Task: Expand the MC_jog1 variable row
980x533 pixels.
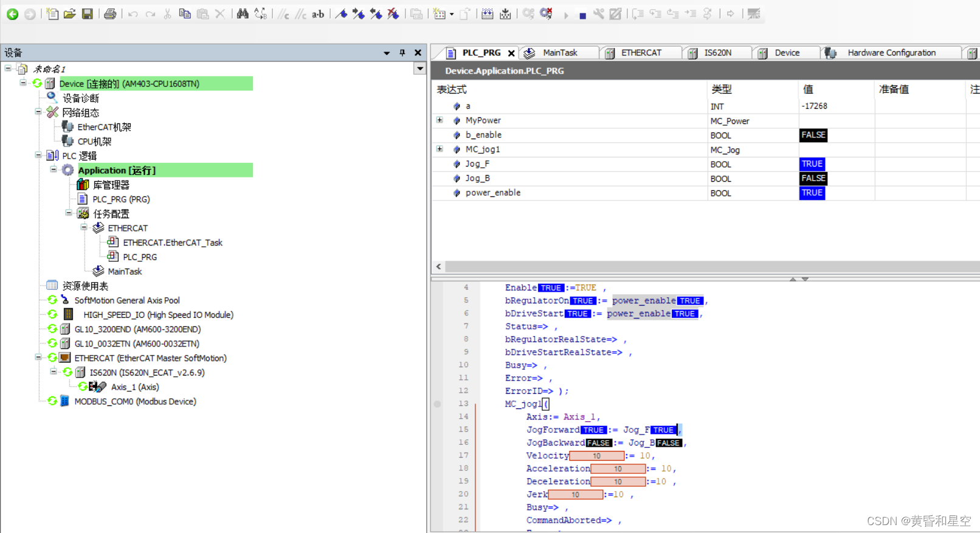Action: (x=440, y=149)
